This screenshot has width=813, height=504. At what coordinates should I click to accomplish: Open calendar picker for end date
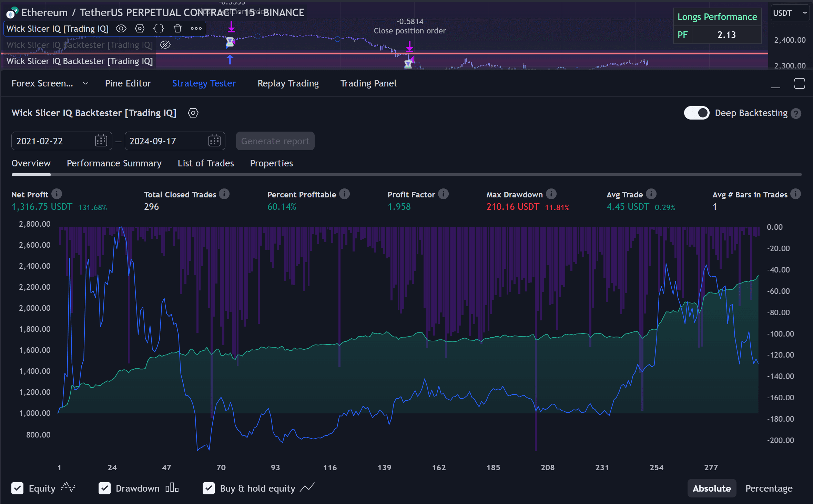214,141
